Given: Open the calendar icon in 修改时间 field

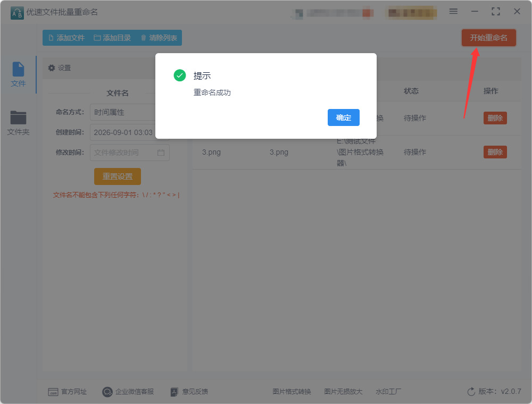Looking at the screenshot, I should (x=161, y=153).
